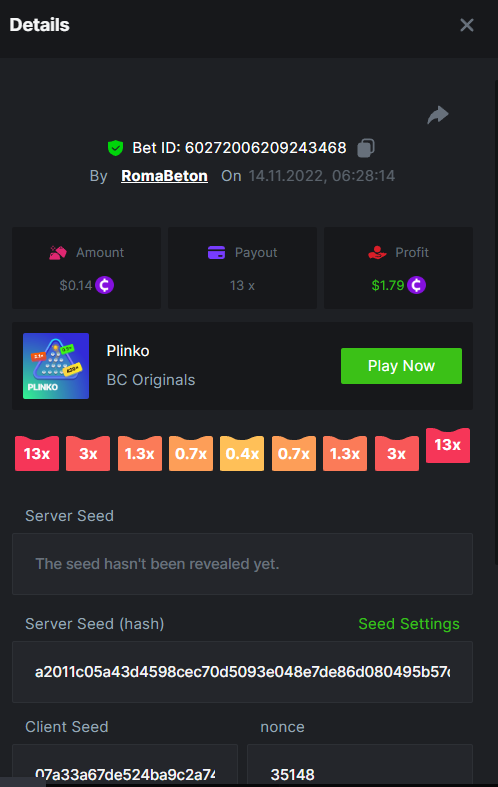The image size is (498, 787).
Task: Close the Details panel
Action: point(467,25)
